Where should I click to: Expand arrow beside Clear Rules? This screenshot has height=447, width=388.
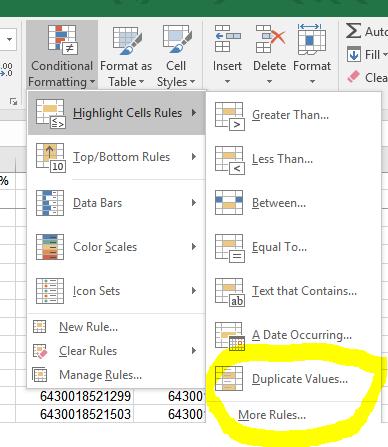click(x=194, y=350)
